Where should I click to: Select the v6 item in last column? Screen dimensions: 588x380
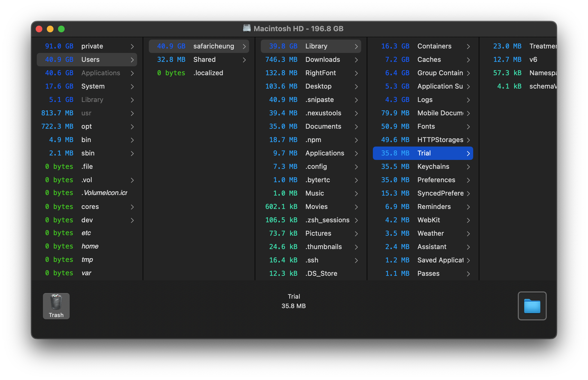[x=533, y=60]
